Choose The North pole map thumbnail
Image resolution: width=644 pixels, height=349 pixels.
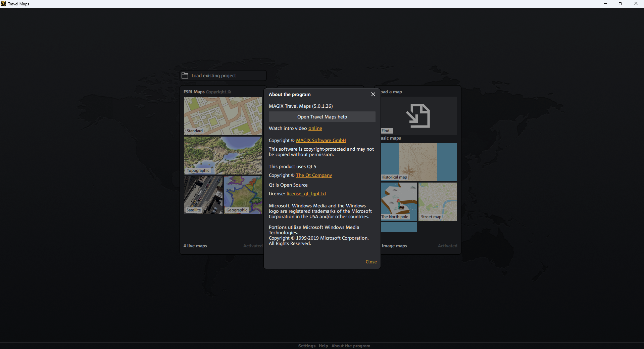(x=399, y=202)
